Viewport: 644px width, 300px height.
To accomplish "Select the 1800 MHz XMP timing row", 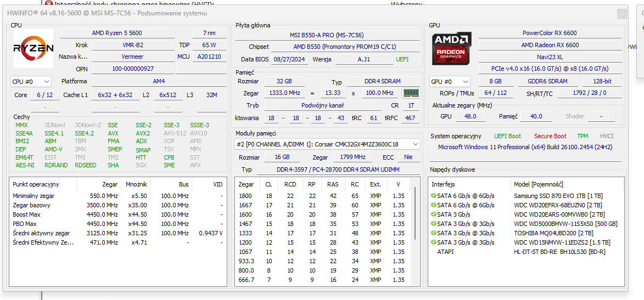I will [x=323, y=196].
